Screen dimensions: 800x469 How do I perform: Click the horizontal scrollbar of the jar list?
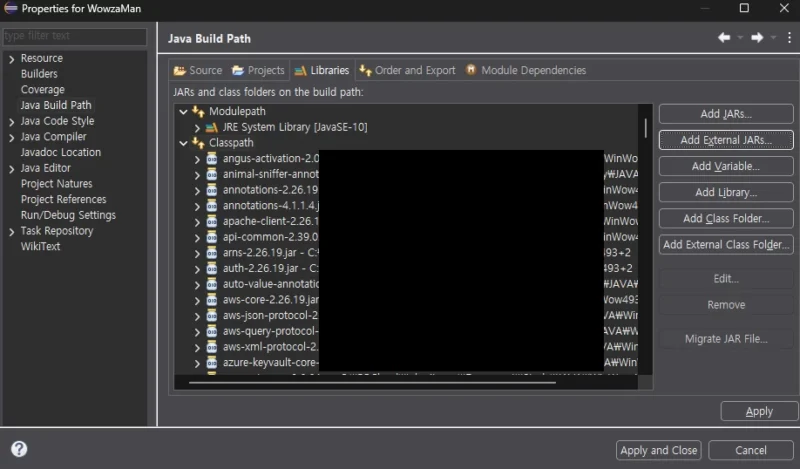(x=372, y=382)
